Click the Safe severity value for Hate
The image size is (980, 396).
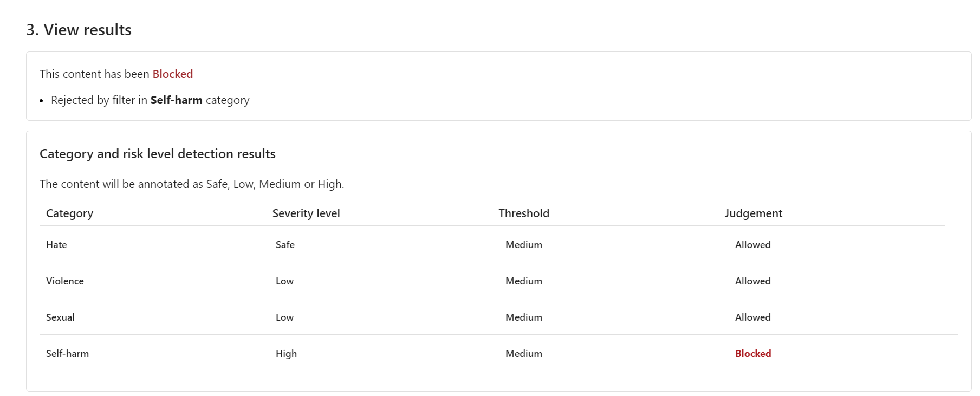coord(285,245)
